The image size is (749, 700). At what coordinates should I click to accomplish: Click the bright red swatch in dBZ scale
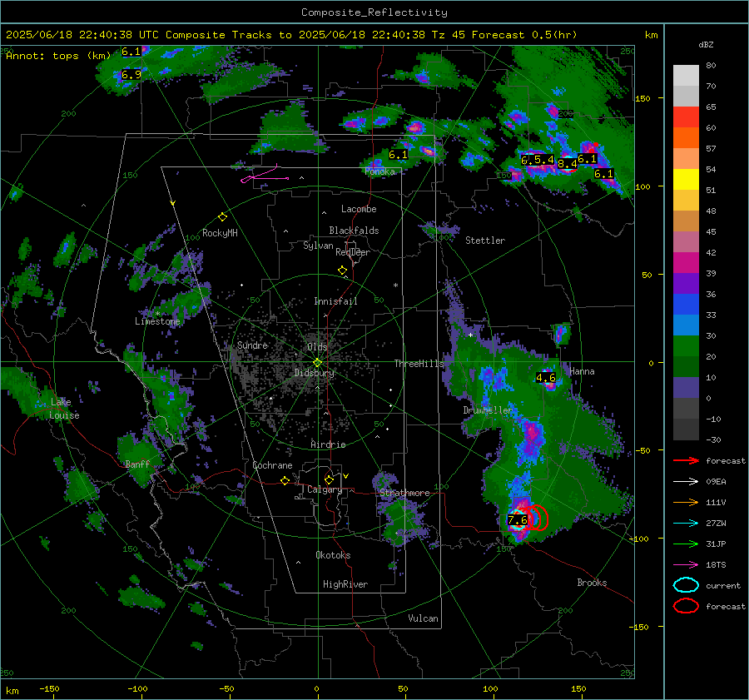[x=686, y=117]
